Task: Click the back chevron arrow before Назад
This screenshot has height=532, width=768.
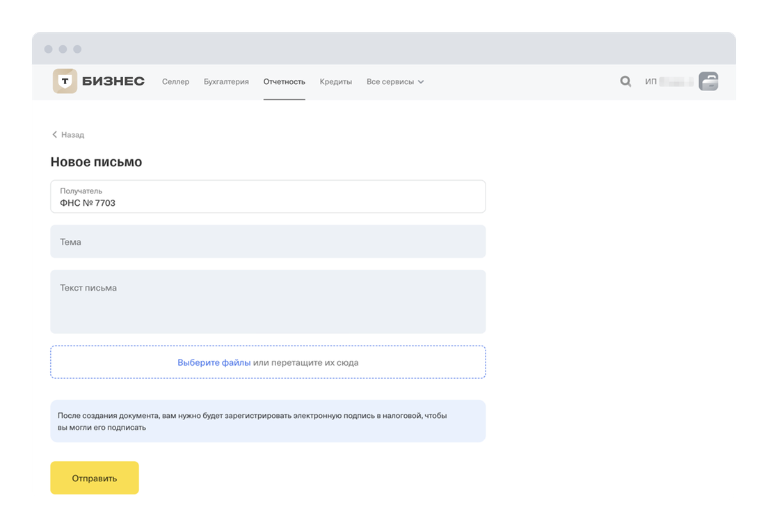Action: 55,135
